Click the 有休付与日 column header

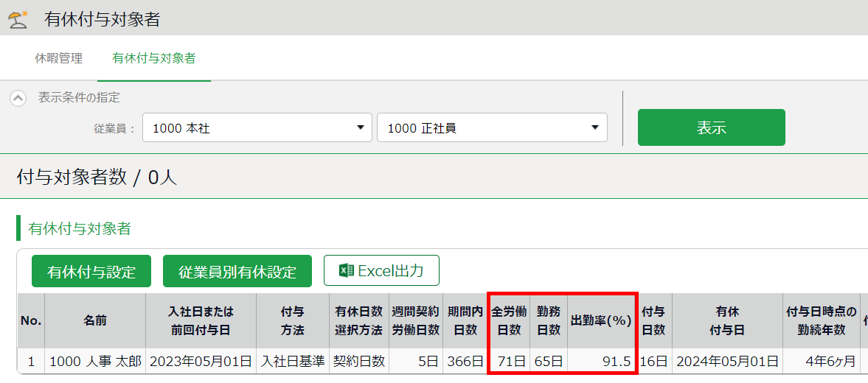(x=726, y=321)
